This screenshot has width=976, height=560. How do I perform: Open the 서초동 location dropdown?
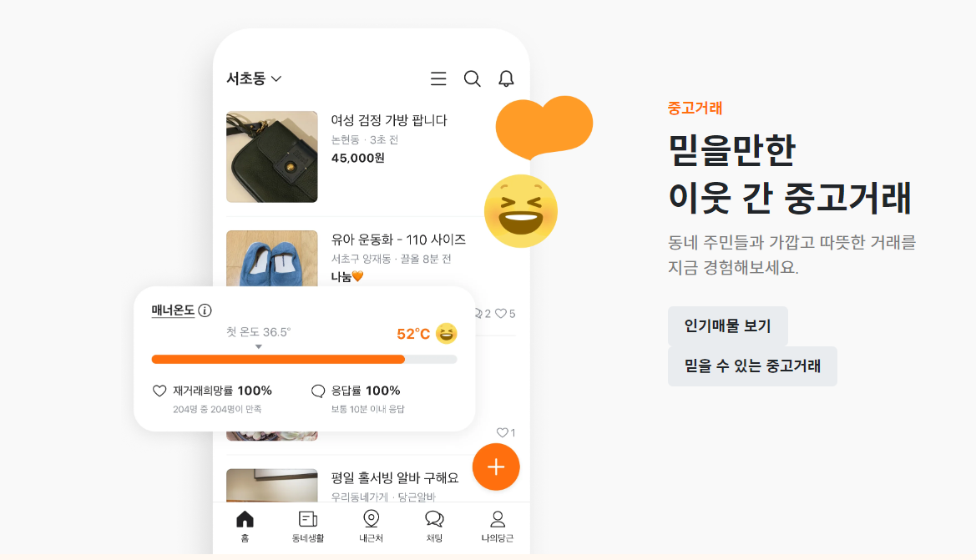click(x=254, y=78)
